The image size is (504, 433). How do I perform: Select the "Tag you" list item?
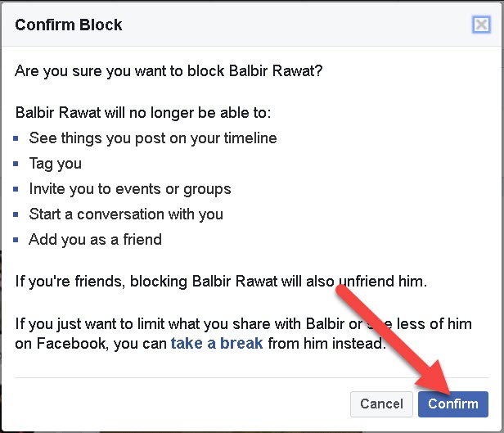55,164
